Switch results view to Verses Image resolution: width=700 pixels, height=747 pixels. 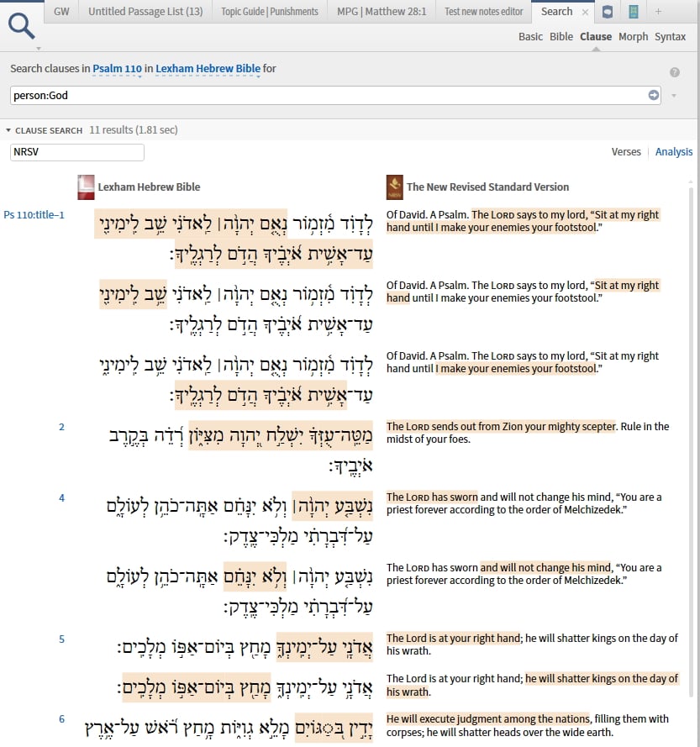(626, 152)
